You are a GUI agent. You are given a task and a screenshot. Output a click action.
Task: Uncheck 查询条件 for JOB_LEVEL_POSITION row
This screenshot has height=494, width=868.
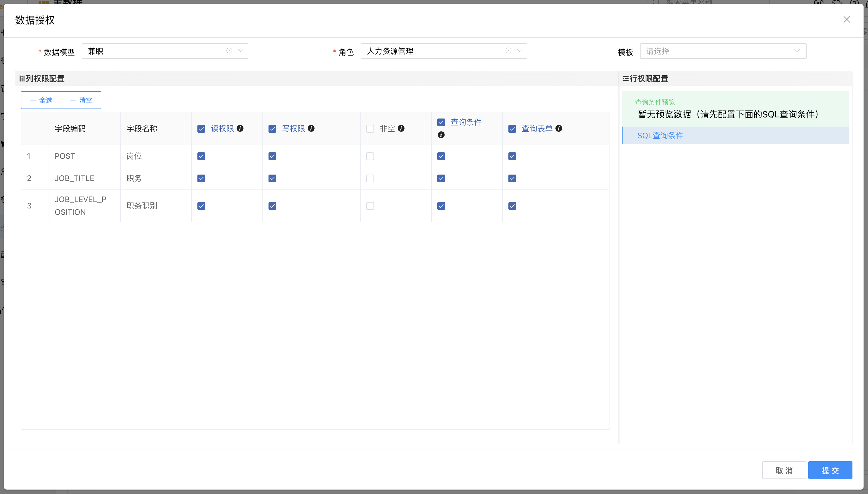(x=441, y=206)
